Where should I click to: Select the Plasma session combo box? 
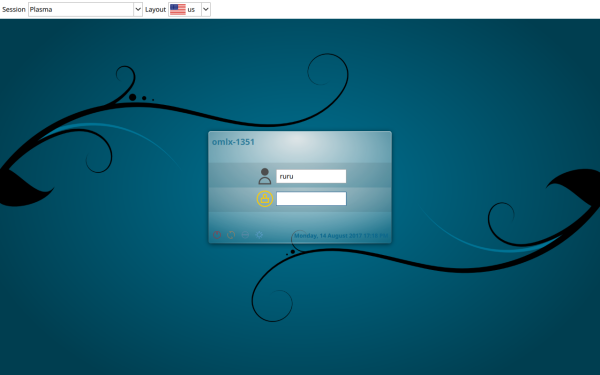tap(85, 10)
